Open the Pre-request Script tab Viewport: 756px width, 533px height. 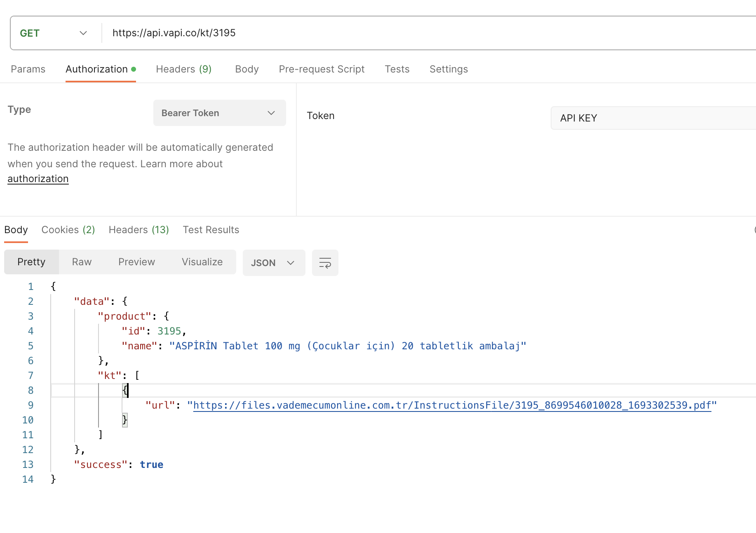pos(322,69)
